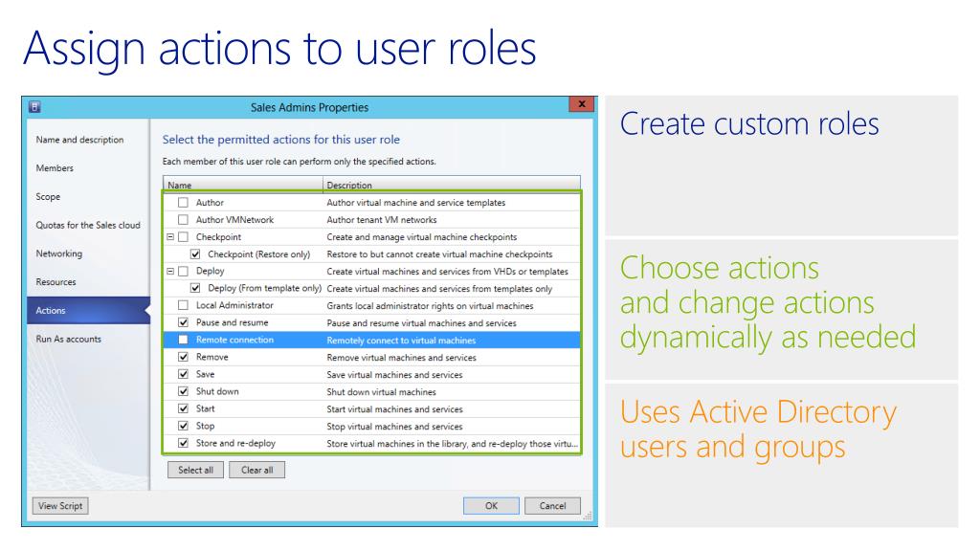Viewport: 980px width, 551px height.
Task: Uncheck the Shut down checkbox
Action: coord(183,391)
